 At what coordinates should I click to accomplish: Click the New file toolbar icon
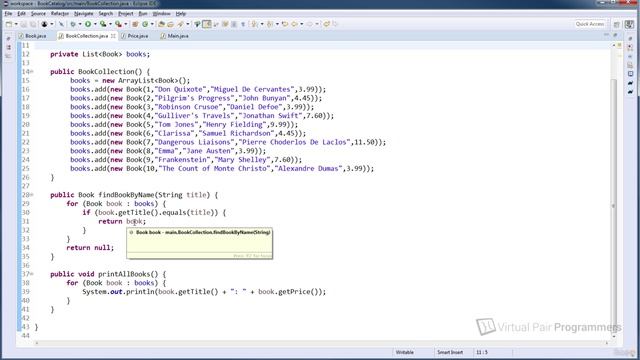(9, 24)
